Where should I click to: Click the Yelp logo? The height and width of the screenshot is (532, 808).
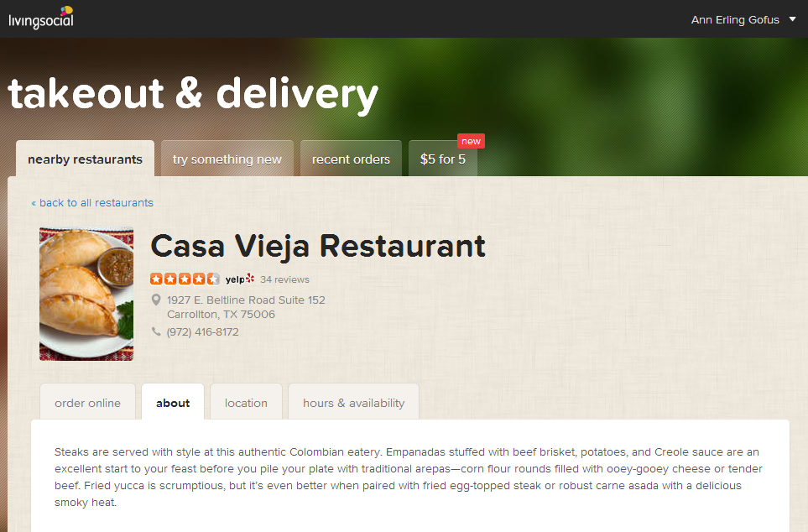240,279
